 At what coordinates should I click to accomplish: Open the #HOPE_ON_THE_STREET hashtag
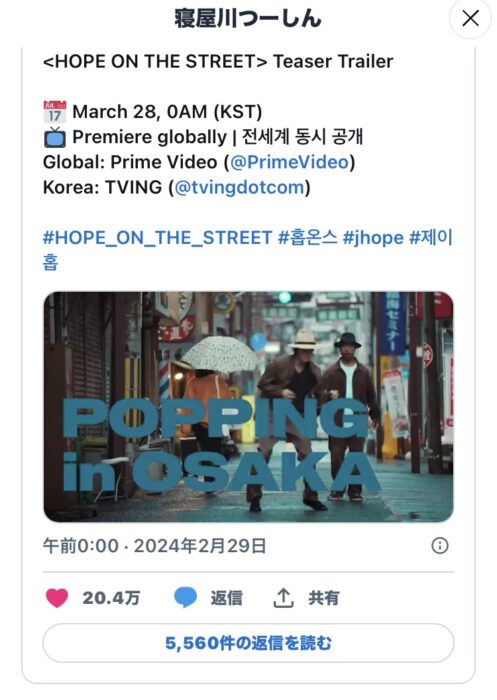pos(158,238)
